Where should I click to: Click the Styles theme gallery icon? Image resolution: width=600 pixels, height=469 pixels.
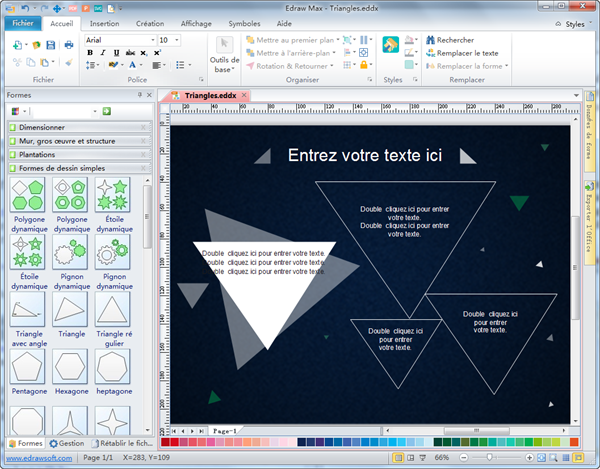tap(391, 45)
